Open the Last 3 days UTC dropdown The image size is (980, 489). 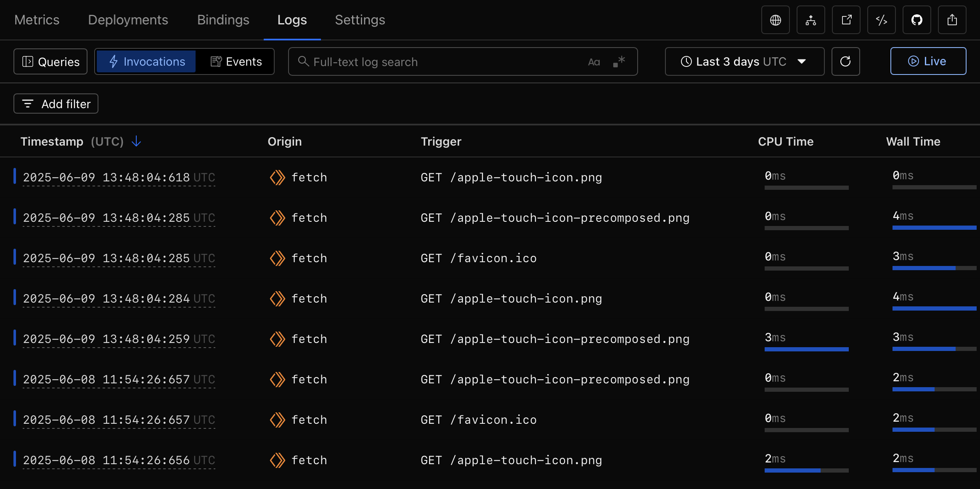click(x=744, y=61)
